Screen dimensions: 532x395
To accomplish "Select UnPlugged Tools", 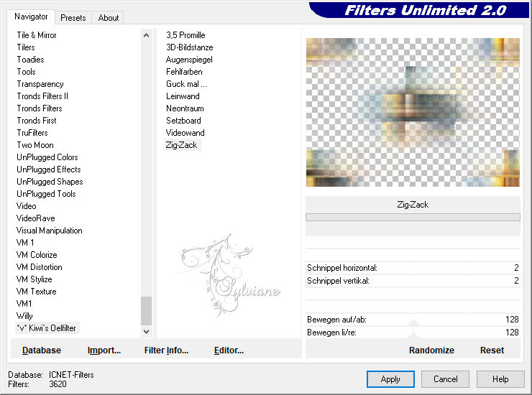I will 46,194.
